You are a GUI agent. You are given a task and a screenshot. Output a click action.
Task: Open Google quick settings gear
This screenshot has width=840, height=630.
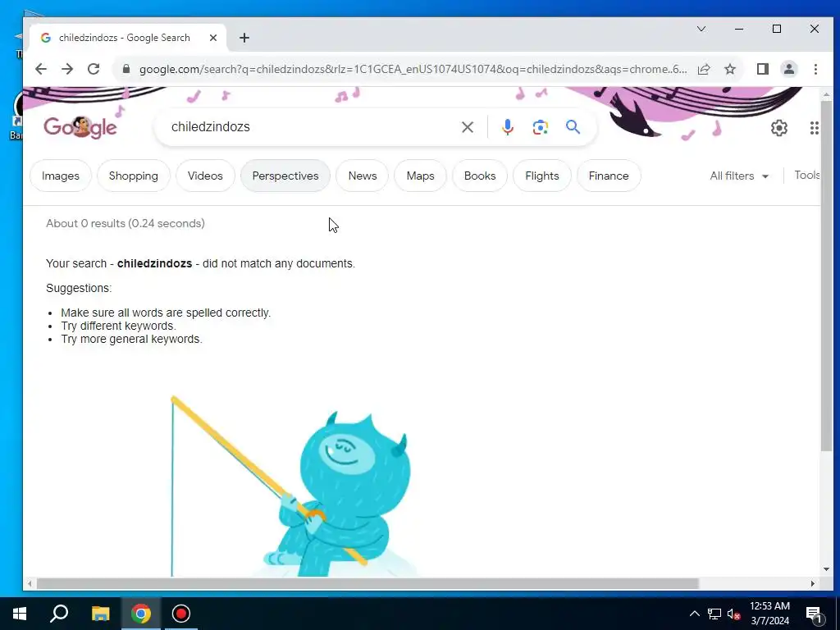tap(779, 127)
